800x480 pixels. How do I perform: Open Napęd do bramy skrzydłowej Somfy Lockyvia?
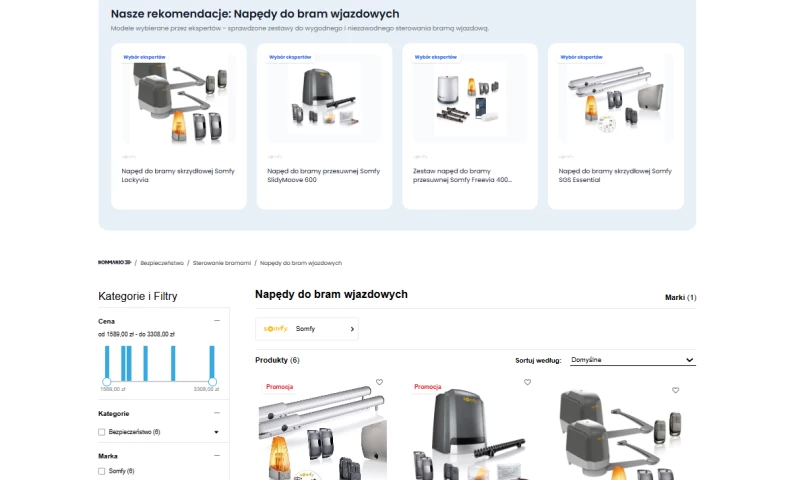tap(178, 175)
